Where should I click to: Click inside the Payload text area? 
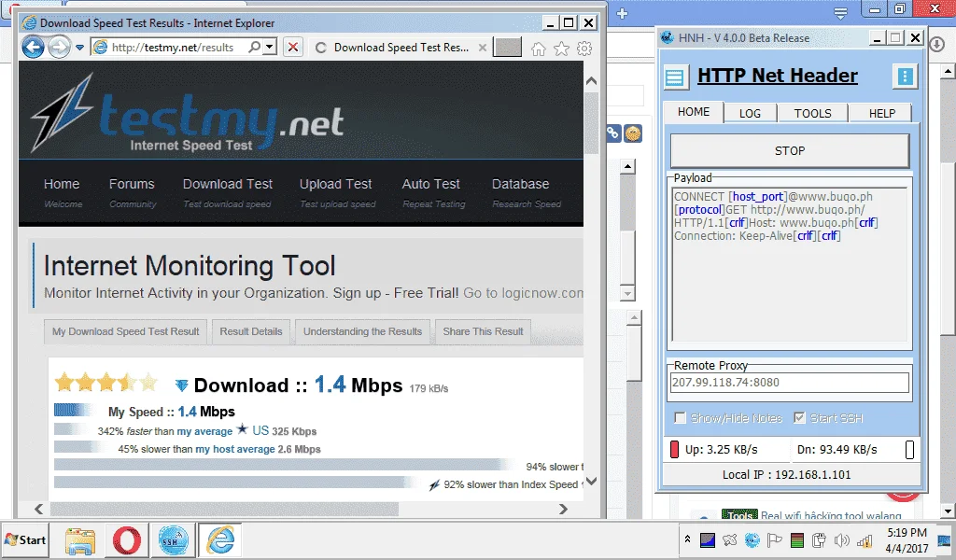(x=790, y=265)
